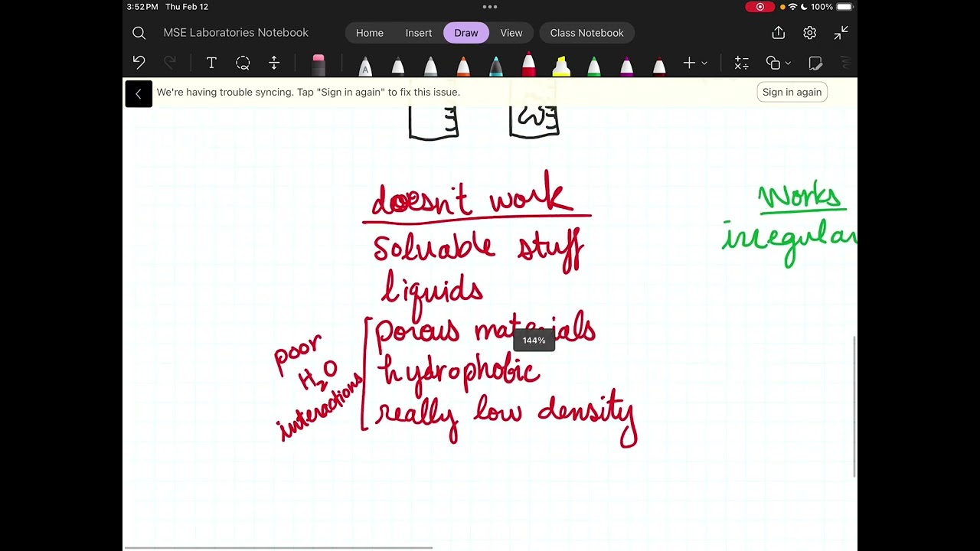Image resolution: width=980 pixels, height=551 pixels.
Task: Click the vertical page scrollbar
Action: click(x=855, y=407)
